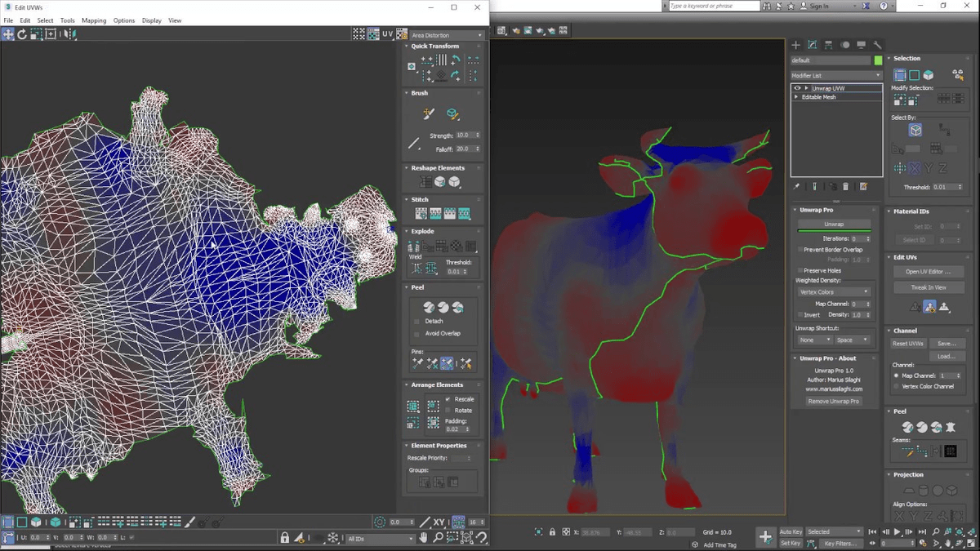Click the Relax brush icon
Viewport: 980px width, 551px height.
click(452, 113)
